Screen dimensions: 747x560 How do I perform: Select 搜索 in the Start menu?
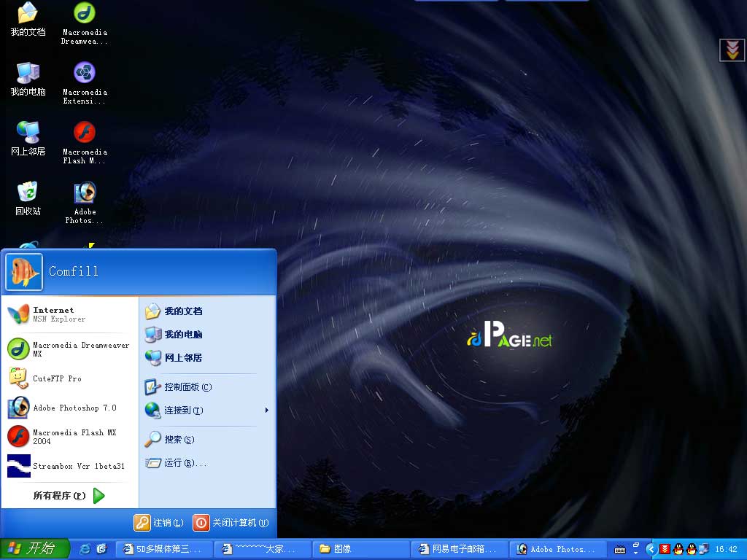pyautogui.click(x=179, y=440)
